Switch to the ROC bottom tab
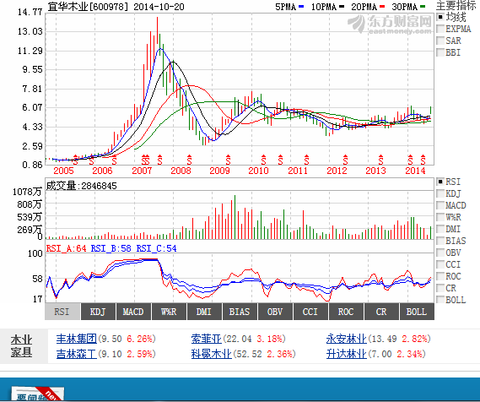This screenshot has width=480, height=402. click(346, 312)
